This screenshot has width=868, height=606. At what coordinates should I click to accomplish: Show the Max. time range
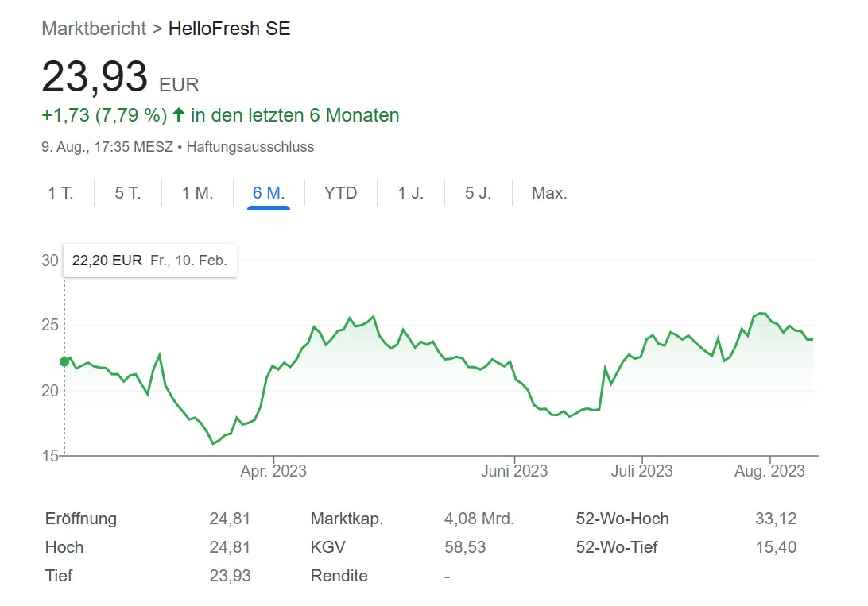549,193
